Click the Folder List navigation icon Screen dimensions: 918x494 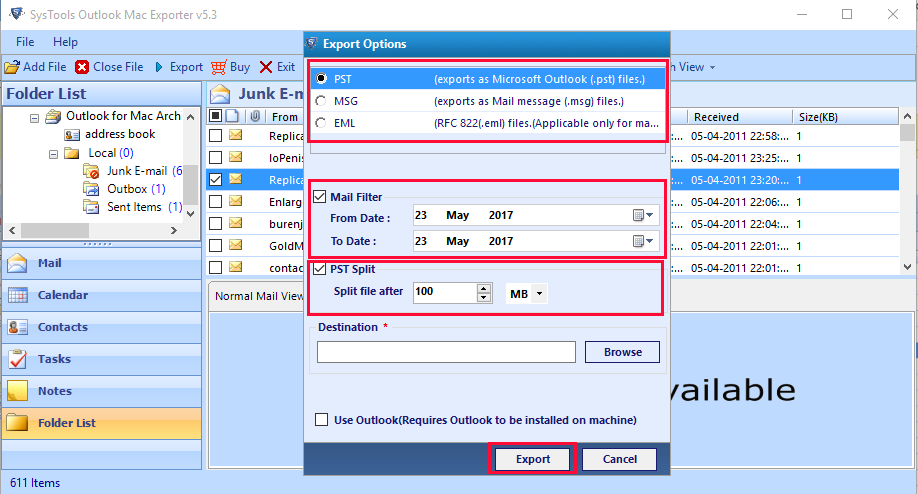pos(18,423)
